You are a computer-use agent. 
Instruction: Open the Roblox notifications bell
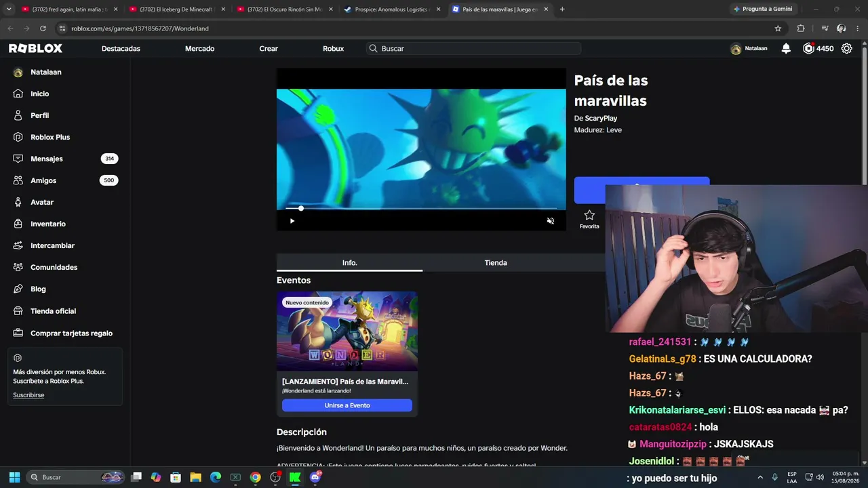coord(786,49)
